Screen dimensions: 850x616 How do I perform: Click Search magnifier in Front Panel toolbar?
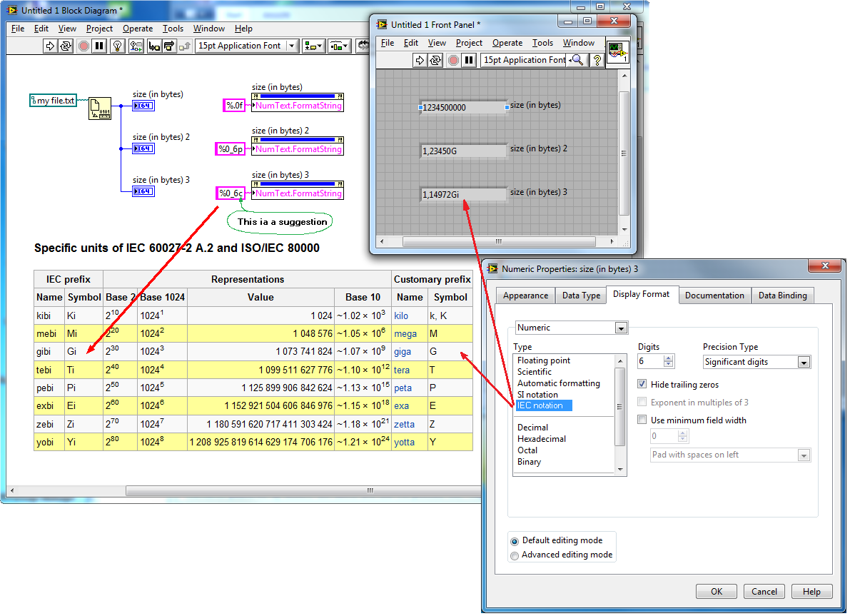click(x=578, y=60)
